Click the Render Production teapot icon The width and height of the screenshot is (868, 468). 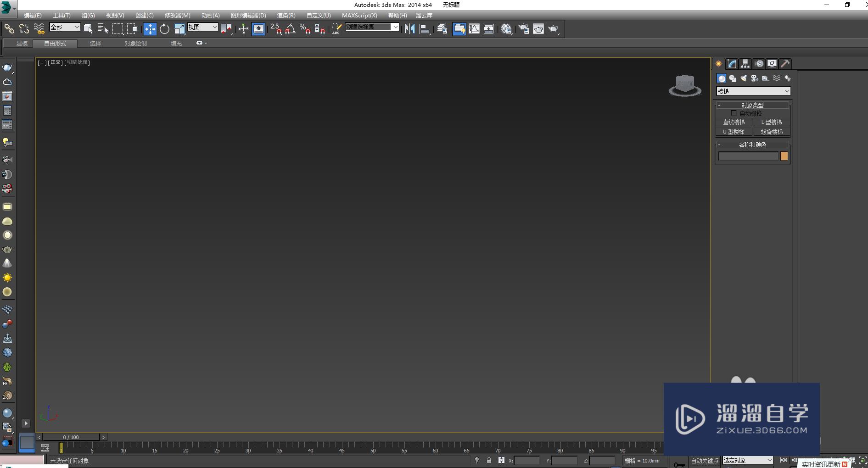coord(554,29)
